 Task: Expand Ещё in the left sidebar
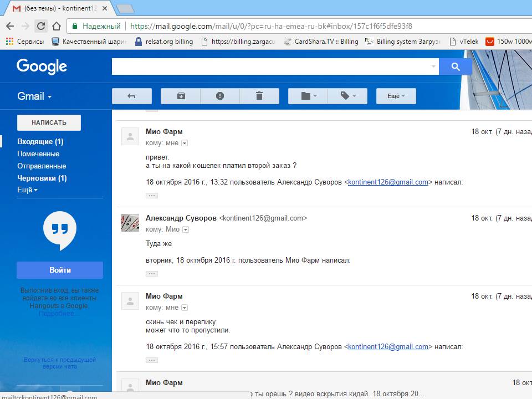27,190
